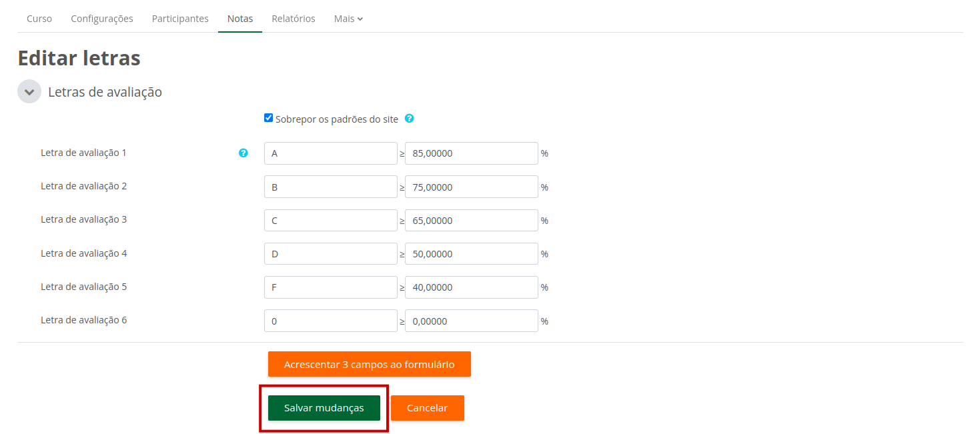980x434 pixels.
Task: Click help icon next to Letra de avaliação 1
Action: [243, 153]
